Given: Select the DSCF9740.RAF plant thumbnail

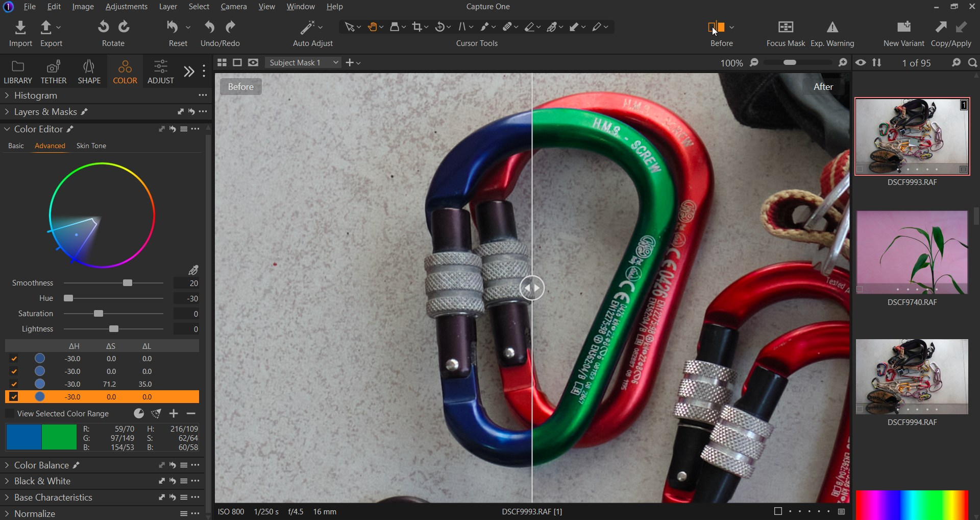Looking at the screenshot, I should pos(912,252).
